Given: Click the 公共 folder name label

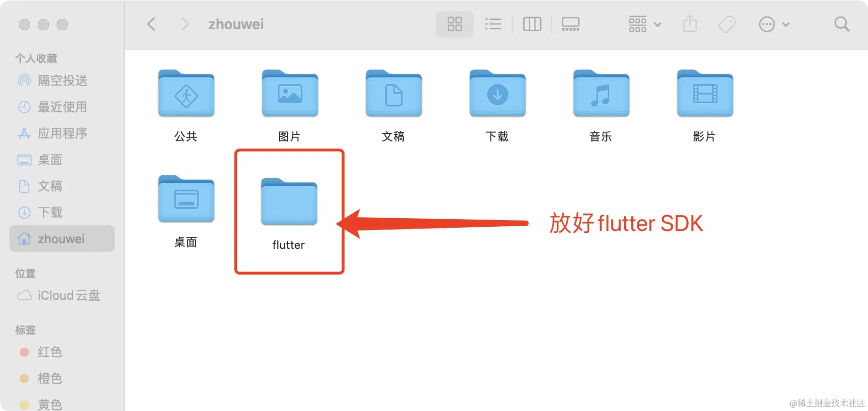Looking at the screenshot, I should 185,137.
